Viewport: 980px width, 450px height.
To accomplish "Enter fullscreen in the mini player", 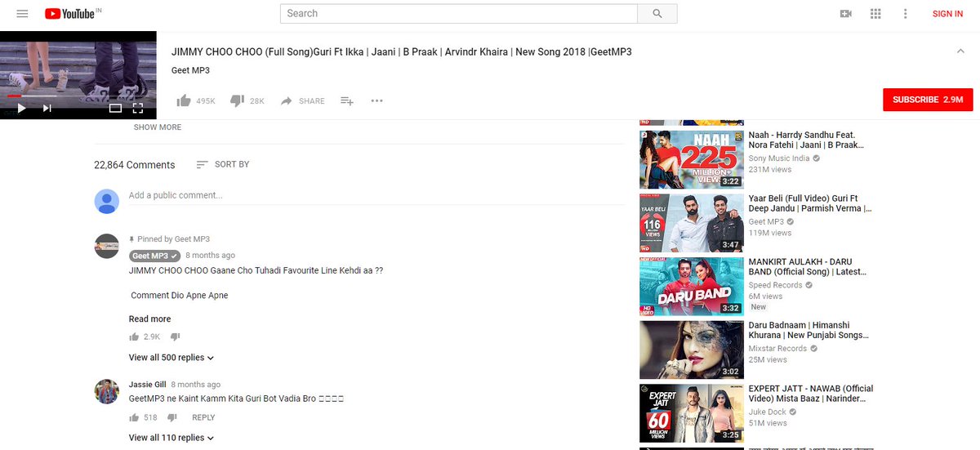I will pos(138,108).
